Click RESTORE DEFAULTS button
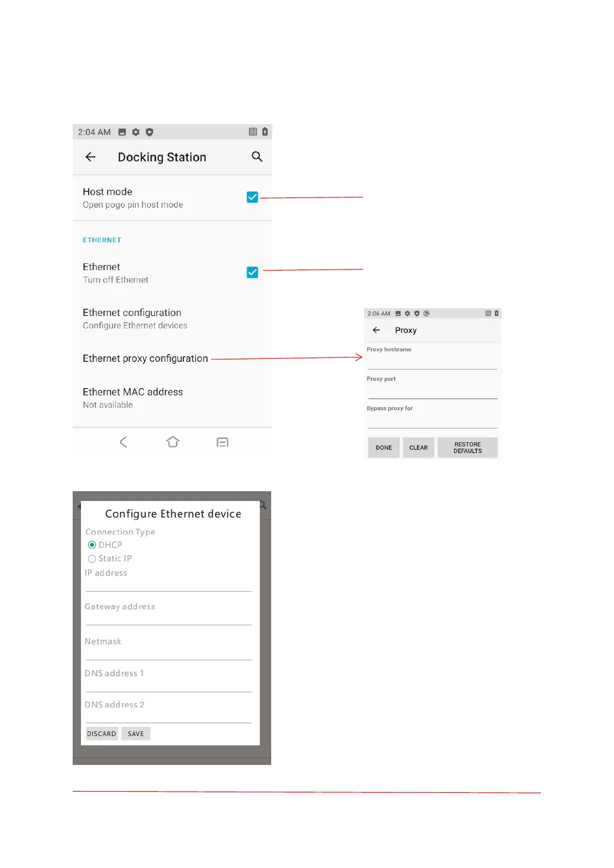 point(467,447)
